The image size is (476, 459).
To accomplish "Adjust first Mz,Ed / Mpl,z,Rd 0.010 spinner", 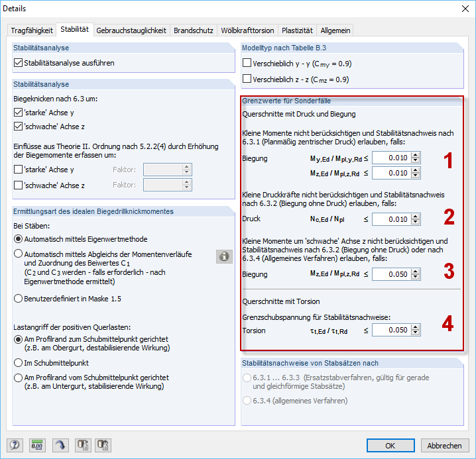I will click(x=415, y=173).
